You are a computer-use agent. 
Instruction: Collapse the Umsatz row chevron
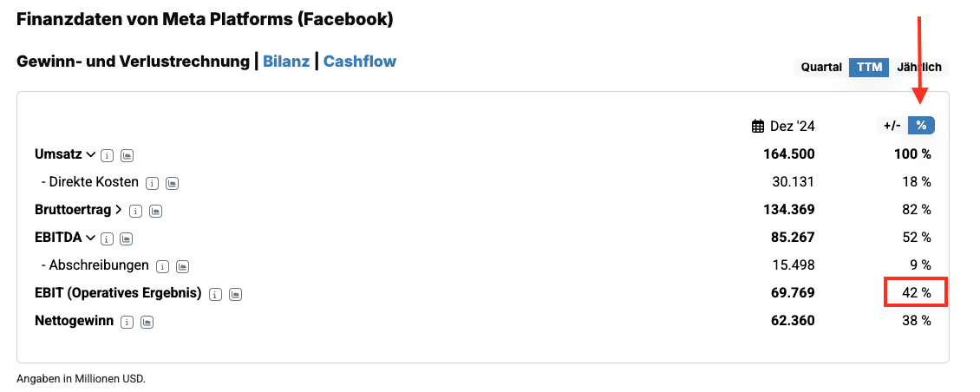[89, 154]
